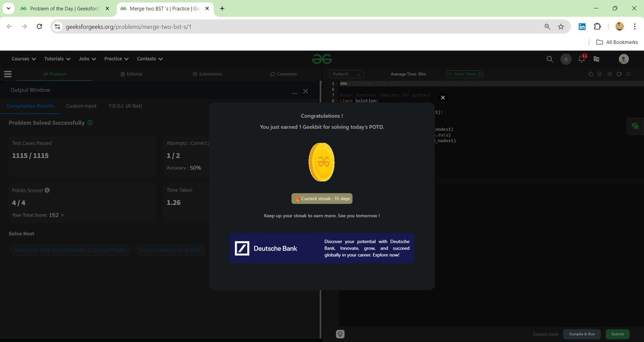Toggle the light/dark theme sun icon
Image resolution: width=644 pixels, height=342 pixels.
(566, 59)
